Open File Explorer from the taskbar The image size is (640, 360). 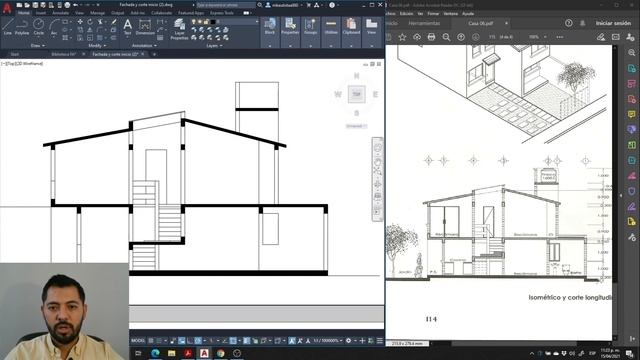coord(171,353)
